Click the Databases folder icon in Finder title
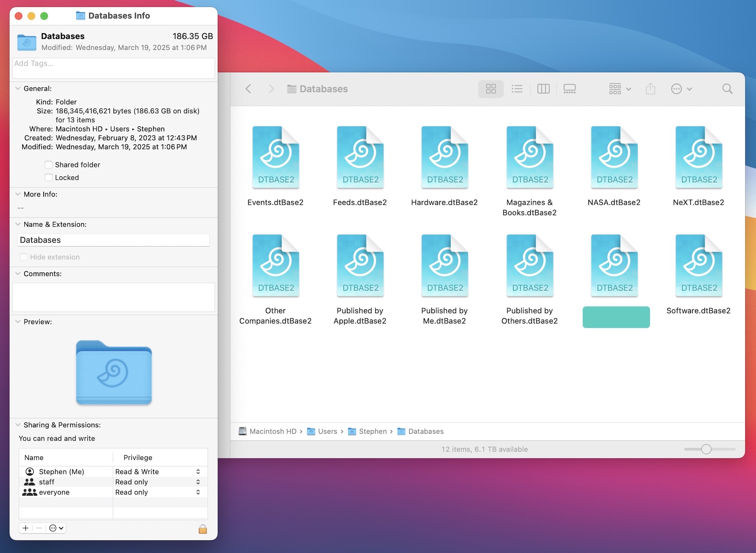 click(x=292, y=89)
